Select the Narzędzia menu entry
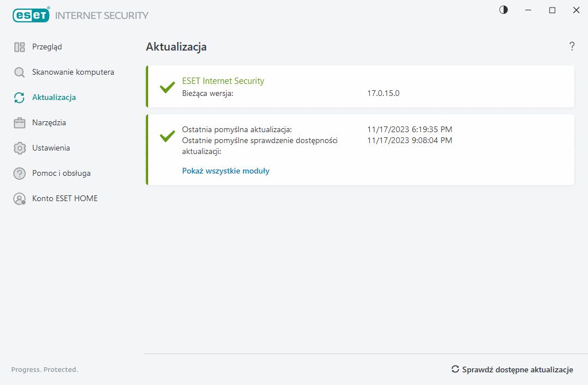The image size is (588, 385). pos(49,123)
